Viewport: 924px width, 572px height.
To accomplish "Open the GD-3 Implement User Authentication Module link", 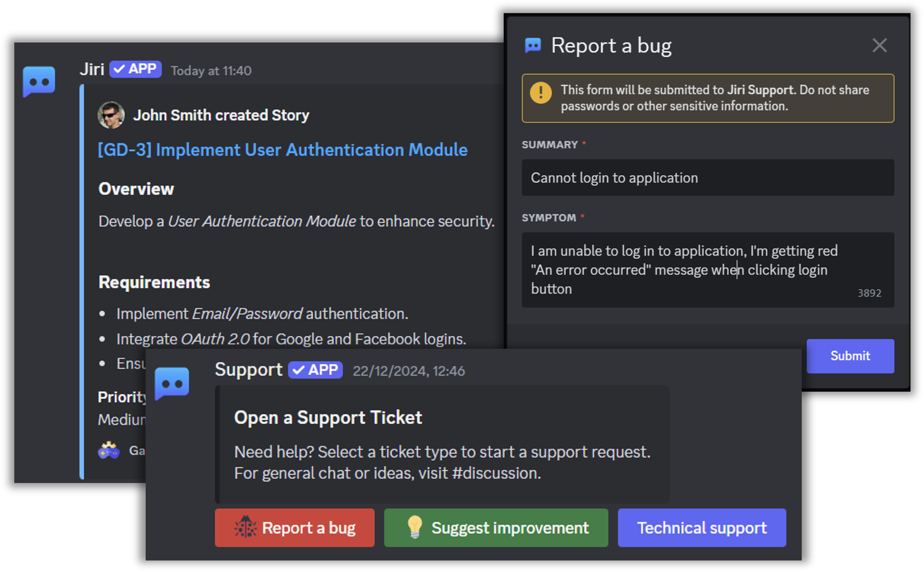I will click(283, 150).
